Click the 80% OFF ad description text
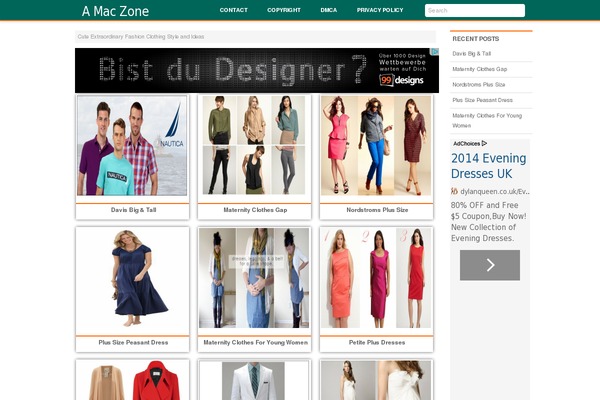This screenshot has height=400, width=600. [489, 222]
